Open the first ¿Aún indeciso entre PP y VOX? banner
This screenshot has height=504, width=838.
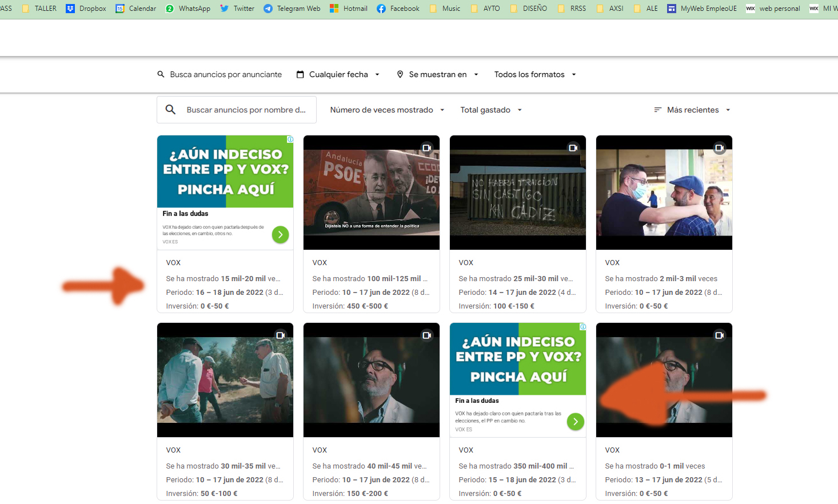click(225, 171)
